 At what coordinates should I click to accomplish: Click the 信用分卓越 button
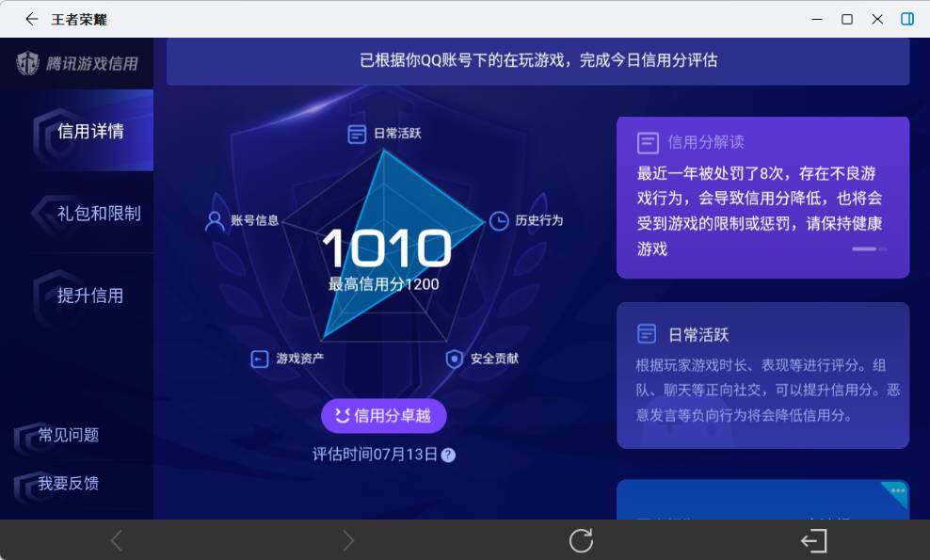tap(384, 416)
